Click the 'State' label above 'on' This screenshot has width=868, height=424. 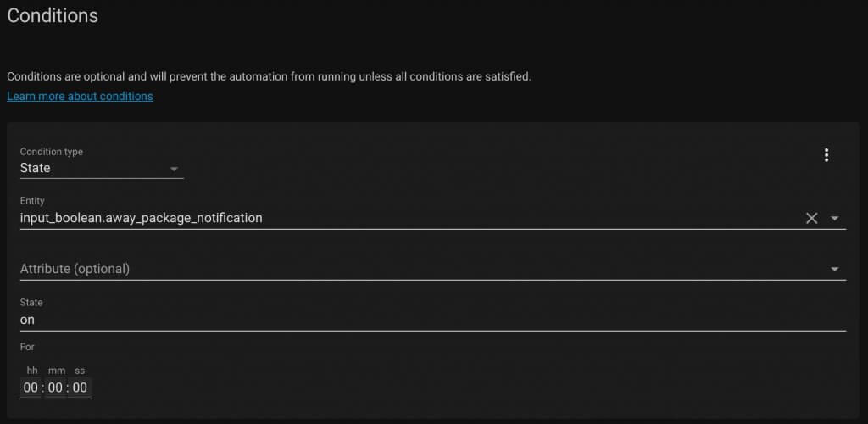[31, 303]
